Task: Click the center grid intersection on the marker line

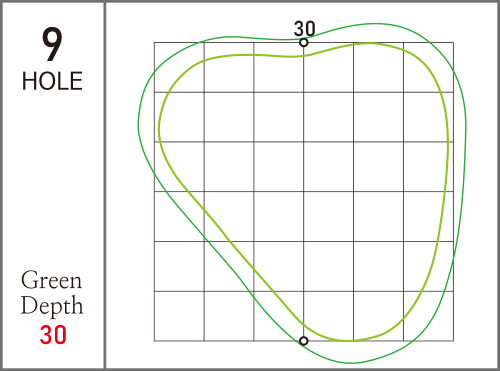Action: click(304, 192)
